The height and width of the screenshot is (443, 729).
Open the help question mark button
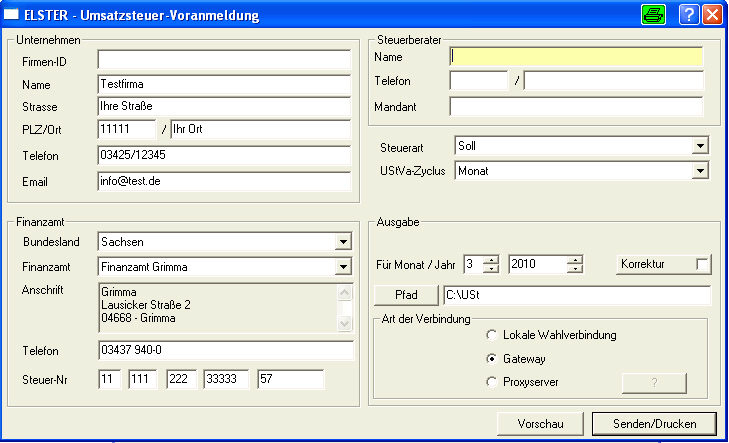click(x=689, y=14)
